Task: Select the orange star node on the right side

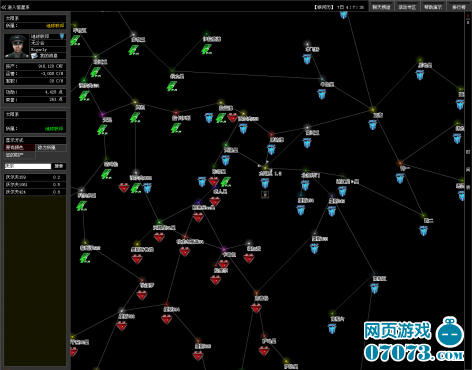Action: (x=400, y=163)
